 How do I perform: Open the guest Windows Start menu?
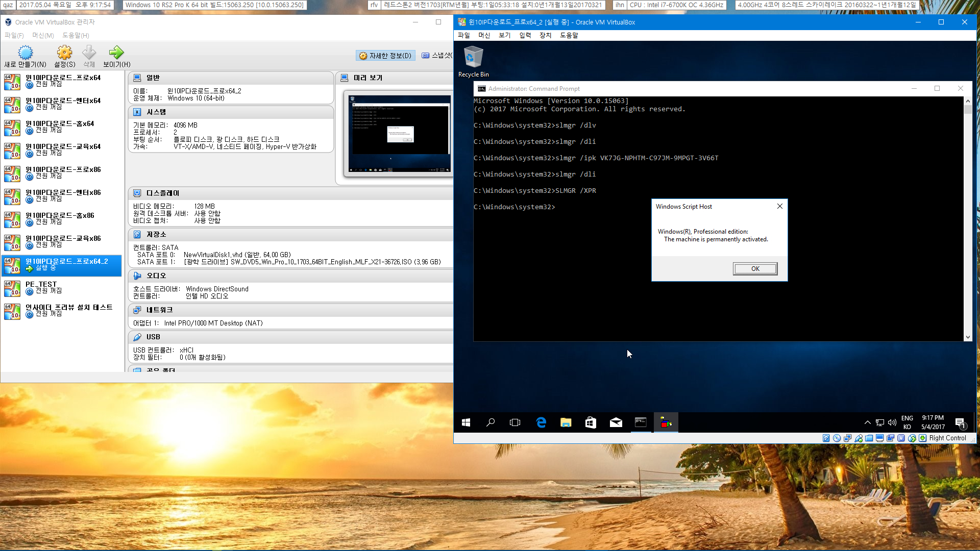point(466,422)
